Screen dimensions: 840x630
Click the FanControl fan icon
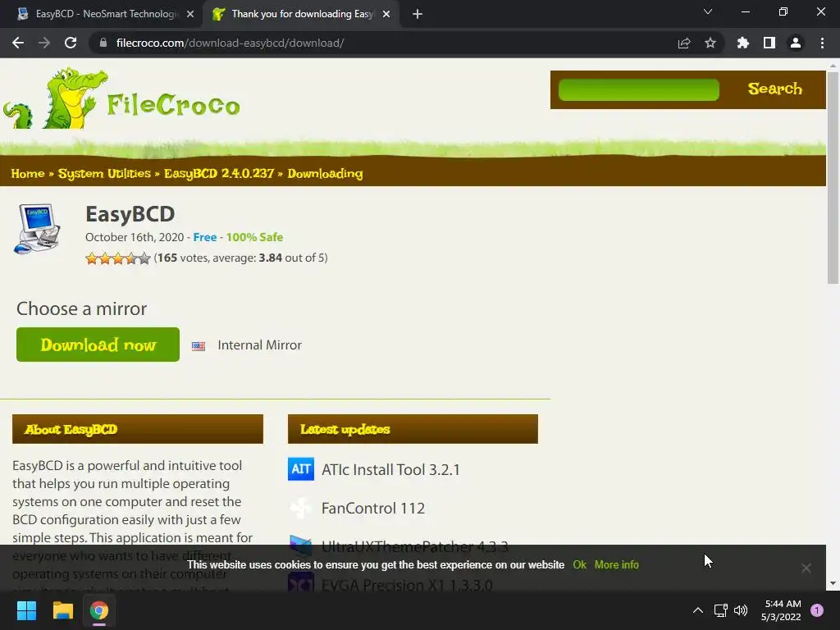(301, 508)
